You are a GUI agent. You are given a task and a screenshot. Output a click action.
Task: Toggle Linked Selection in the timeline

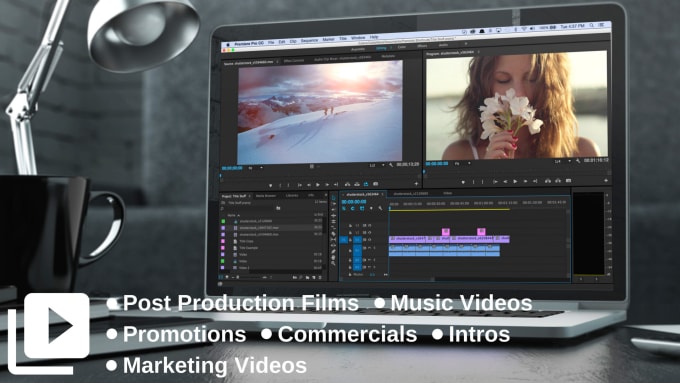(x=362, y=208)
